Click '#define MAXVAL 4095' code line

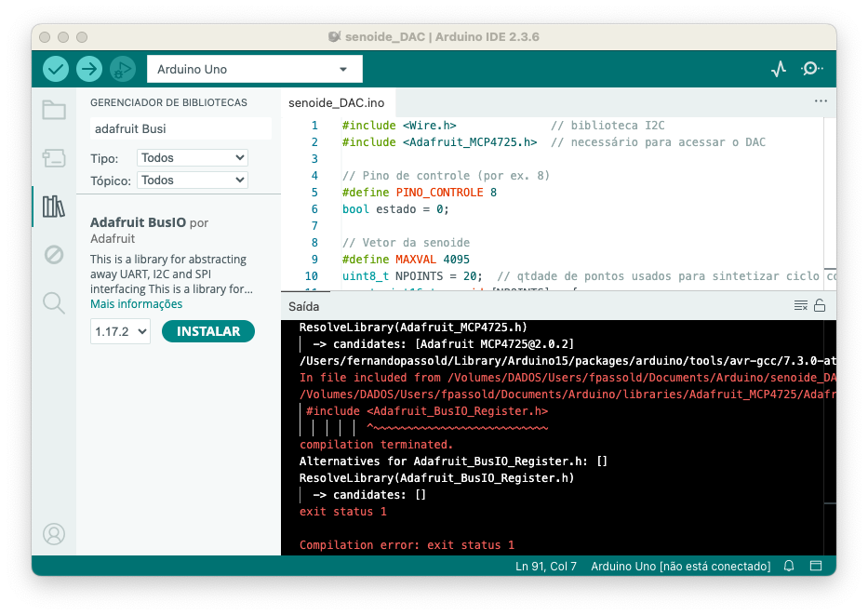406,260
